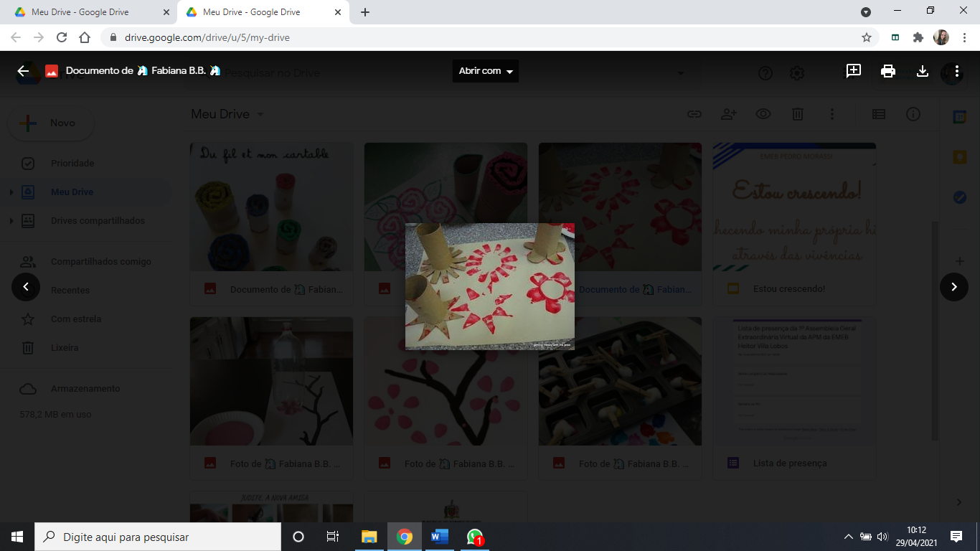
Task: Go back from the image preview
Action: (23, 71)
